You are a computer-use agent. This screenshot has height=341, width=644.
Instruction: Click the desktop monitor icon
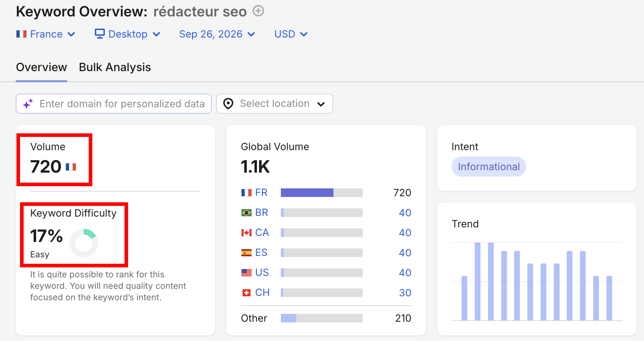99,34
